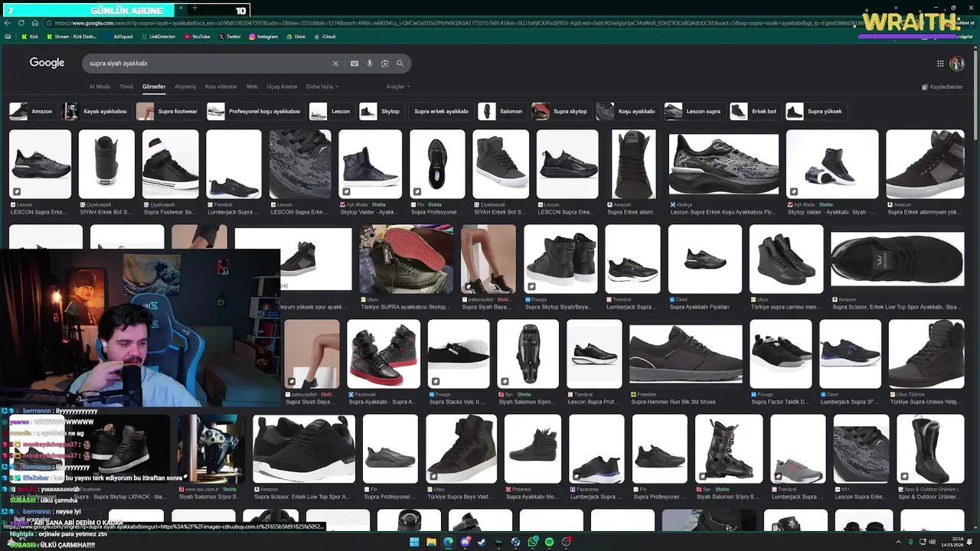The height and width of the screenshot is (551, 980).
Task: Click the Google logo
Action: tap(47, 63)
